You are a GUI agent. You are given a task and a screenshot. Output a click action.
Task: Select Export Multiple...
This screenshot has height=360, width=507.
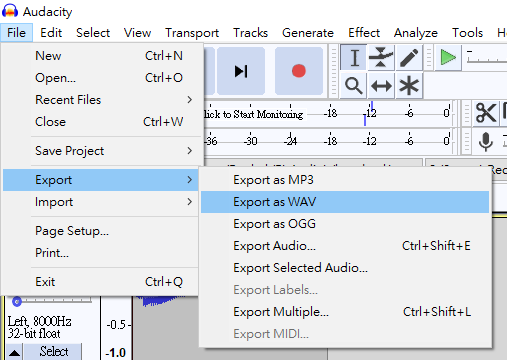pos(345,312)
